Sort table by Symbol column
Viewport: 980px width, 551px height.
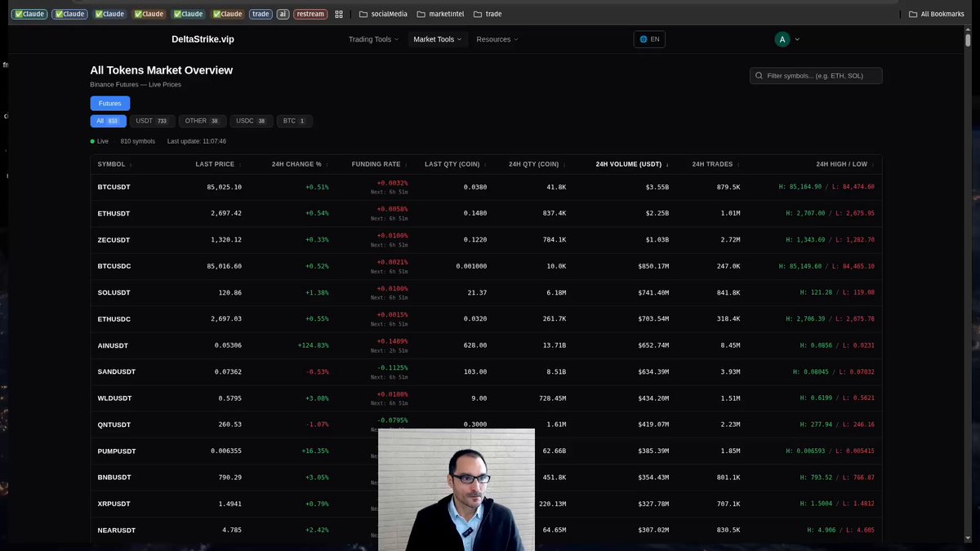coord(114,164)
